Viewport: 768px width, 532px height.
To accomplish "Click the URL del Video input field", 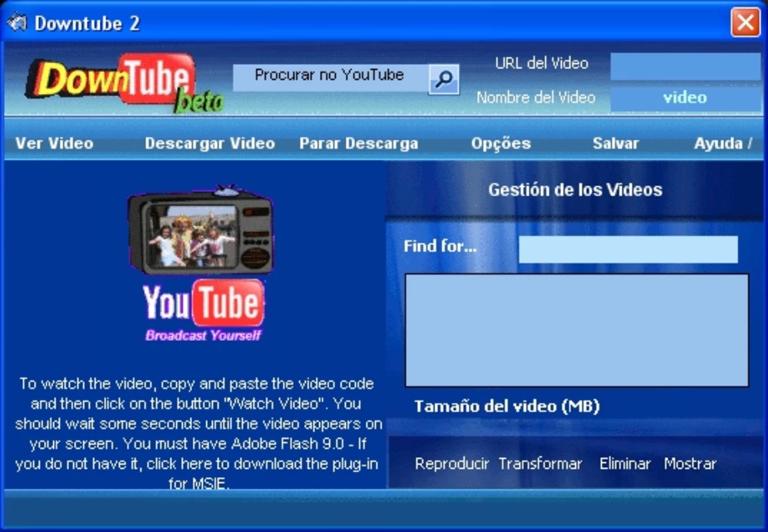I will (x=686, y=66).
